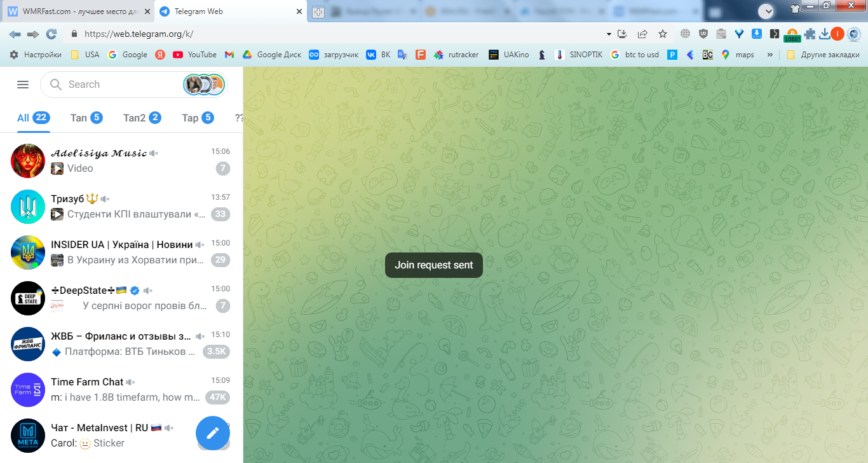Click Adelisiya Music avatar picture
Viewport: 868px width, 463px height.
[28, 161]
